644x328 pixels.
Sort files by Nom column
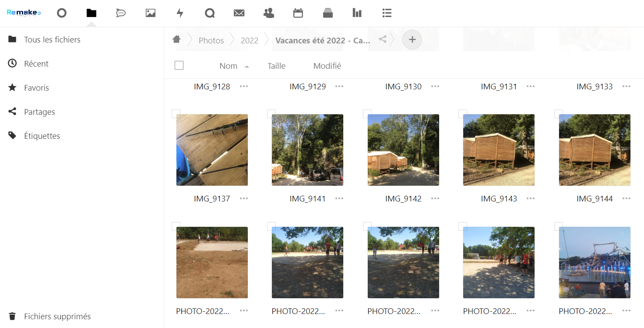tap(229, 66)
